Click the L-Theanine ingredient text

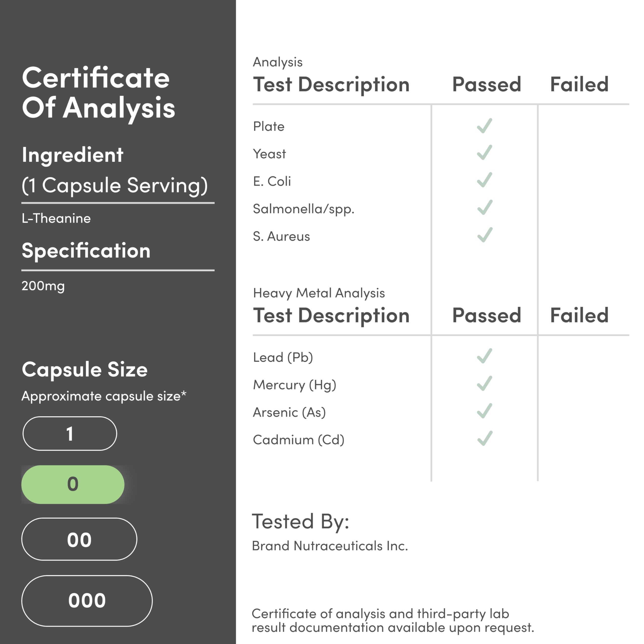point(56,218)
